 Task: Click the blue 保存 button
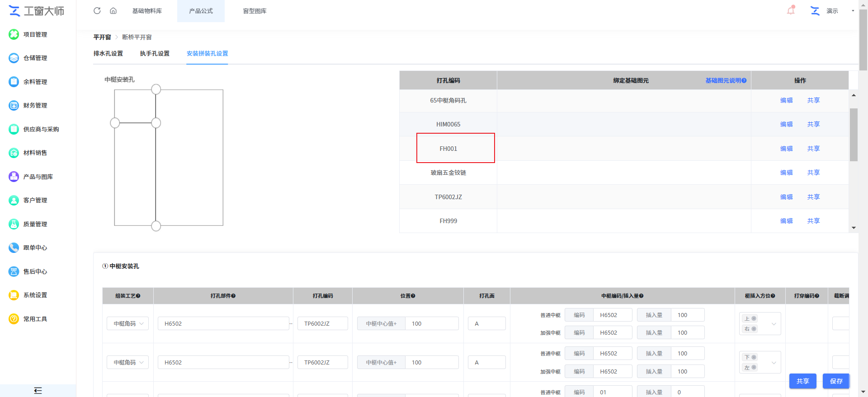coord(836,381)
